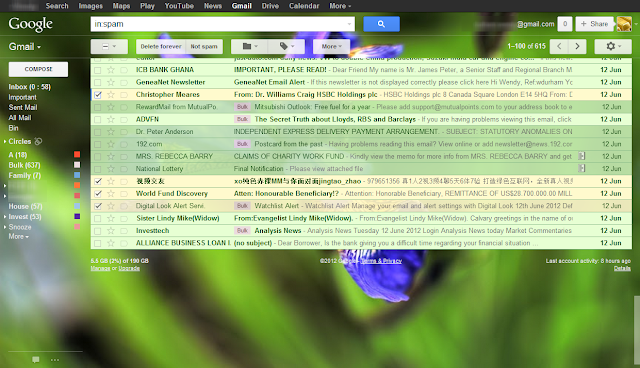The image size is (640, 368).
Task: Star the Investtech email
Action: point(111,231)
